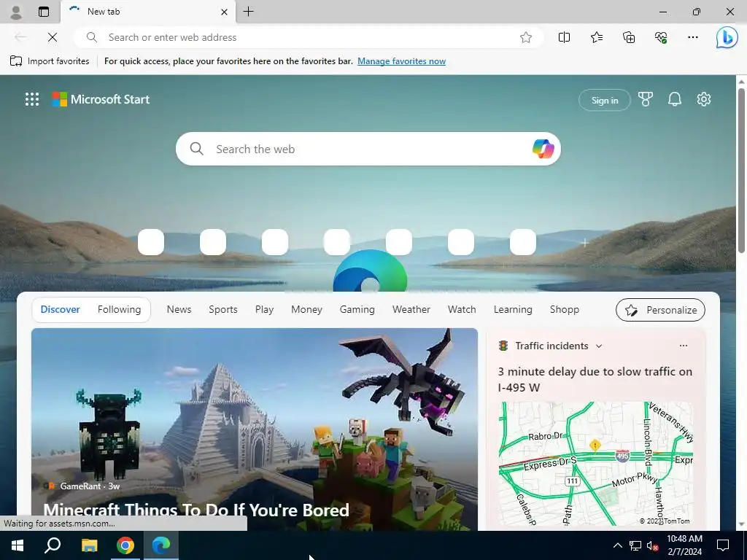Open the profile icon in title bar
Screen dimensions: 747x560
coord(16,12)
